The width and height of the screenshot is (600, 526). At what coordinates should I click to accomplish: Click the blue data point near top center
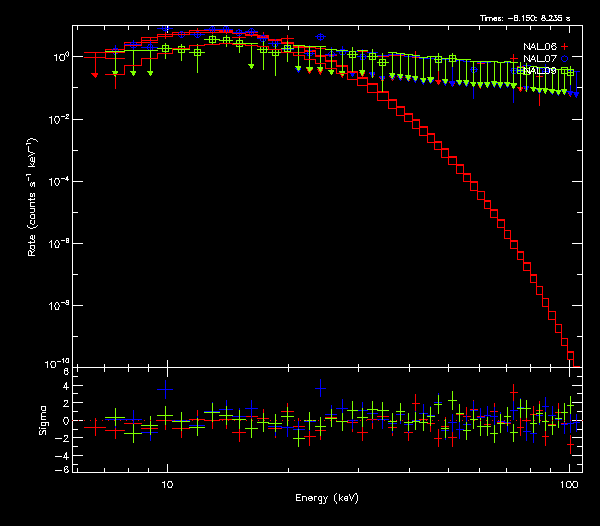320,37
